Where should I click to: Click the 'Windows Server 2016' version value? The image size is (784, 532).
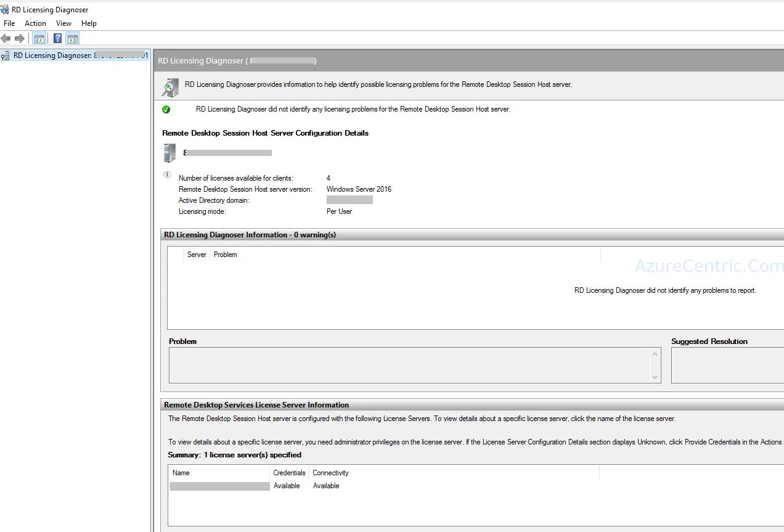coord(359,189)
